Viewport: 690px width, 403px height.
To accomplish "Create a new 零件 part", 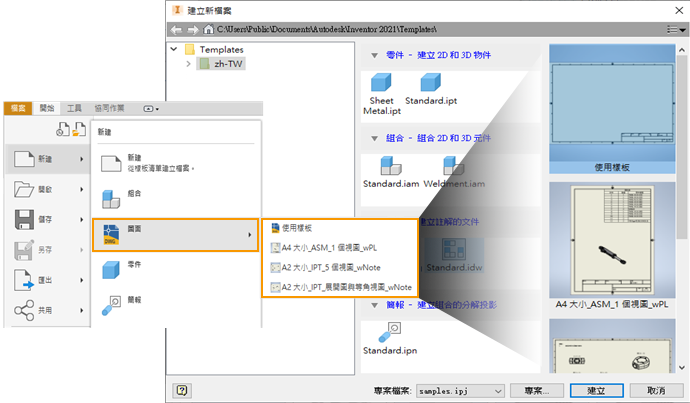I will [x=175, y=270].
